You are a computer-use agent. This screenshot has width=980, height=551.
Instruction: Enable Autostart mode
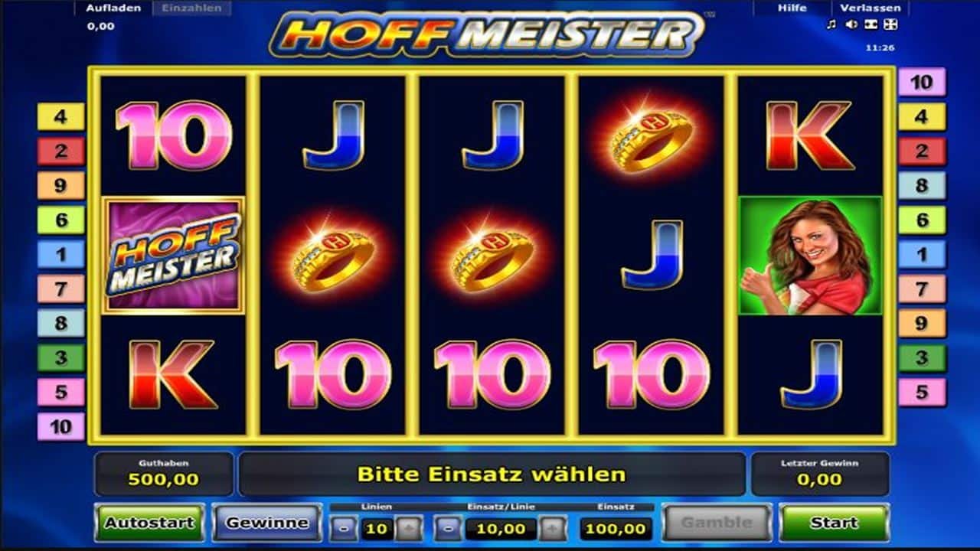pos(149,523)
